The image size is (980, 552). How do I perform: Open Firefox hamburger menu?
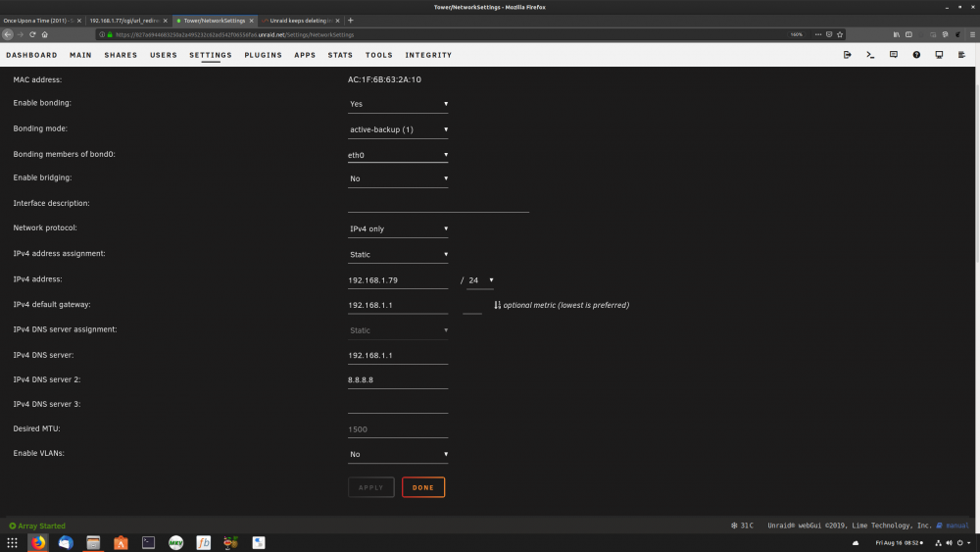[972, 34]
